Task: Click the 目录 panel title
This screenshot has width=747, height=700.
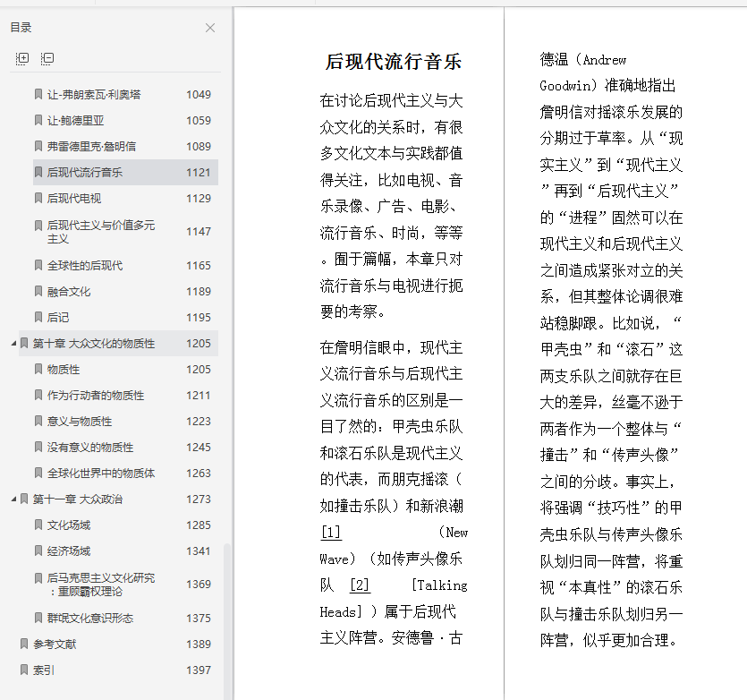Action: pos(21,28)
